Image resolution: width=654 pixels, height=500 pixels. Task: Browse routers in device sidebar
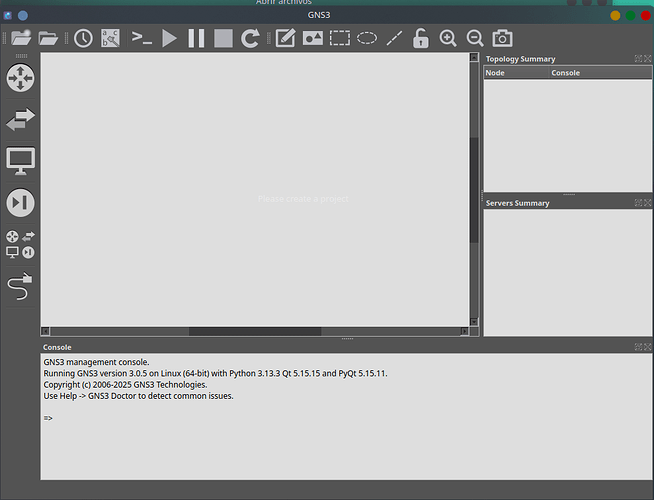(x=20, y=78)
